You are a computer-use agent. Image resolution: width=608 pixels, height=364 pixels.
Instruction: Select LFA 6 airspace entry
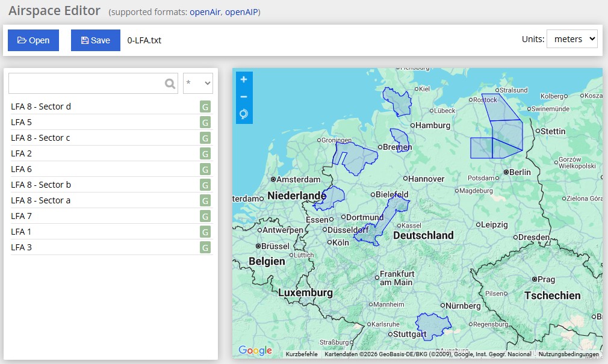[x=22, y=169]
